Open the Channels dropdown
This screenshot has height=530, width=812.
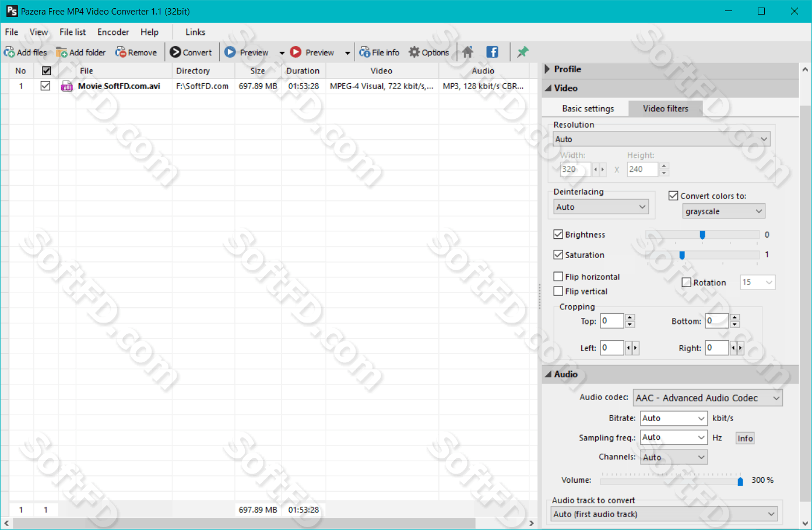673,457
